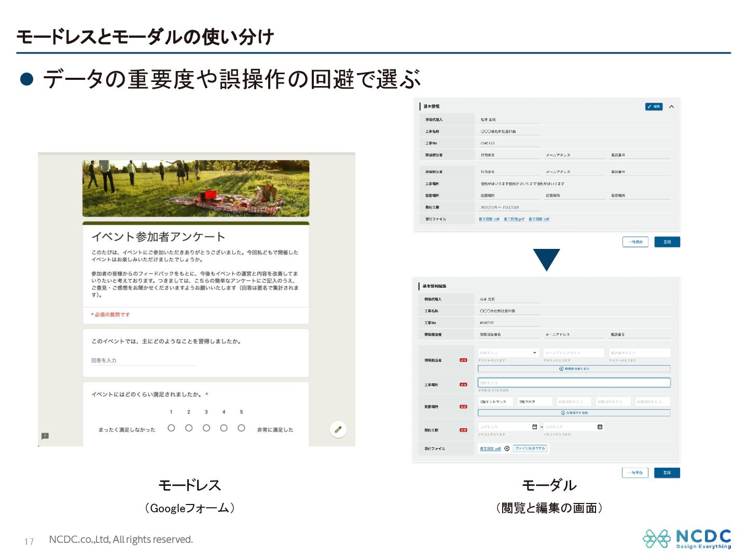Open the start date calendar icon for 契約工期
Image resolution: width=747 pixels, height=560 pixels.
534,427
